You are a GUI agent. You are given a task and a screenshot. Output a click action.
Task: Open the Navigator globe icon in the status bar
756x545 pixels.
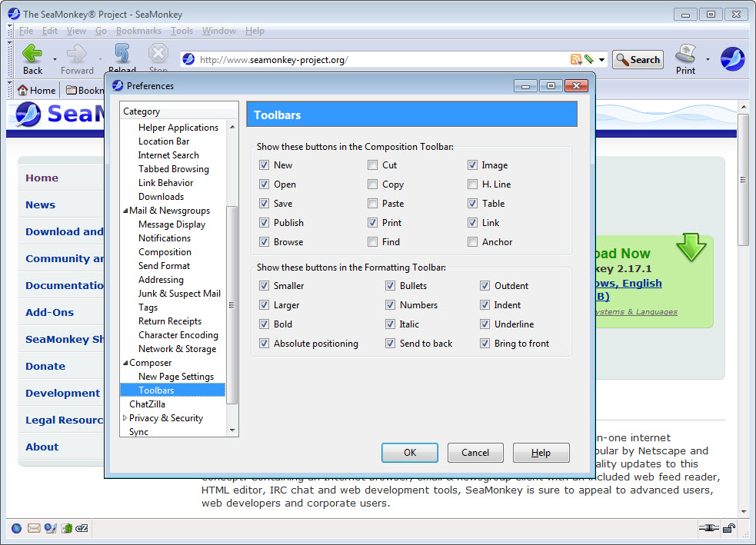coord(16,528)
